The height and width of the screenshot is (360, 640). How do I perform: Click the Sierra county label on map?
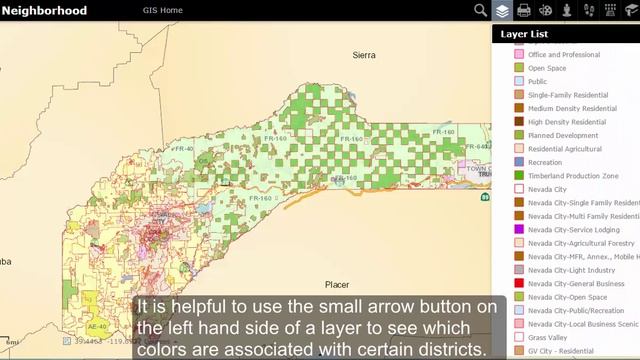(364, 55)
